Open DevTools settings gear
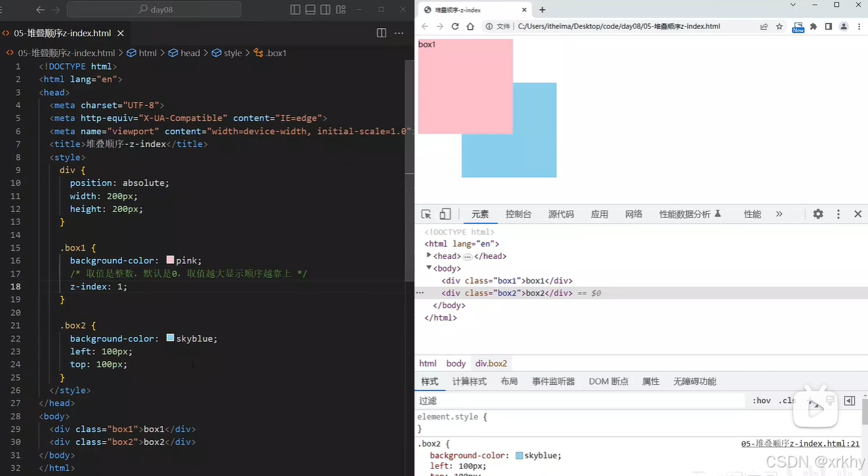The height and width of the screenshot is (476, 868). (x=818, y=214)
